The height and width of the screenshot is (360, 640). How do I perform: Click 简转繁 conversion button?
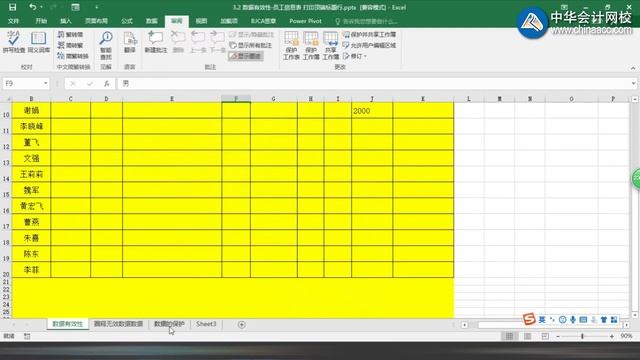click(x=70, y=45)
